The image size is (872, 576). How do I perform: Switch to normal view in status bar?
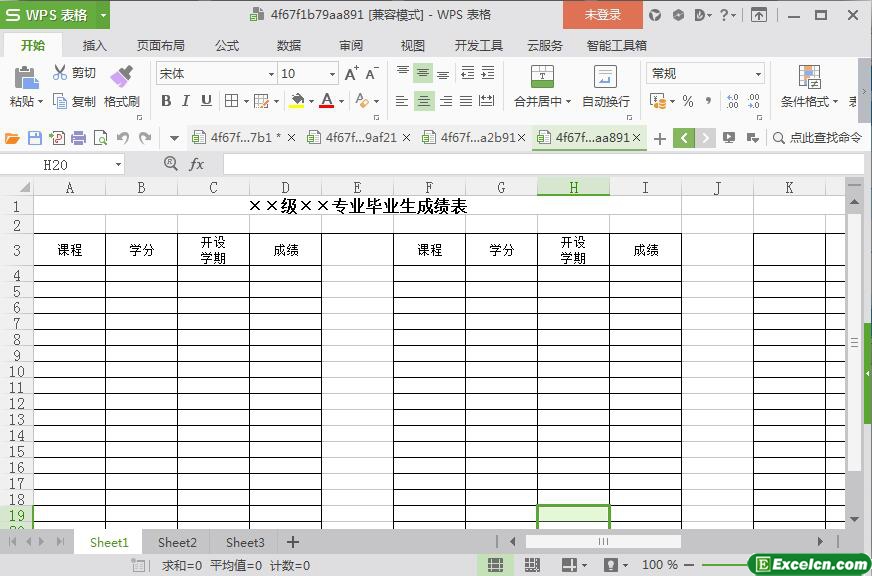click(x=495, y=565)
